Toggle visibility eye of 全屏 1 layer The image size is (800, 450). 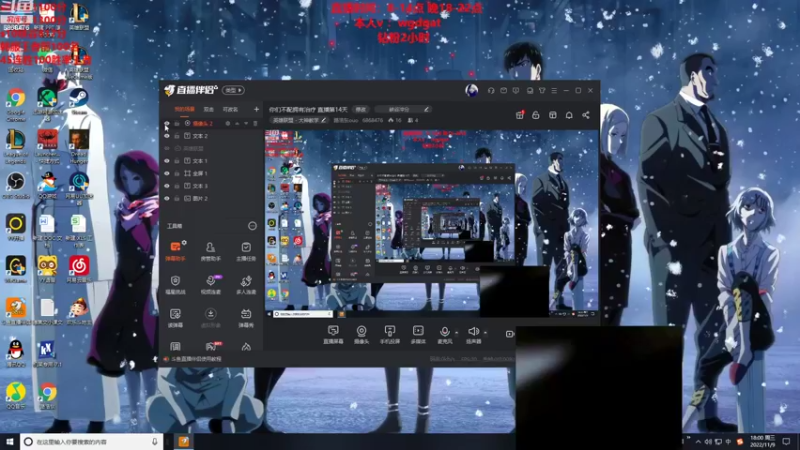[167, 173]
